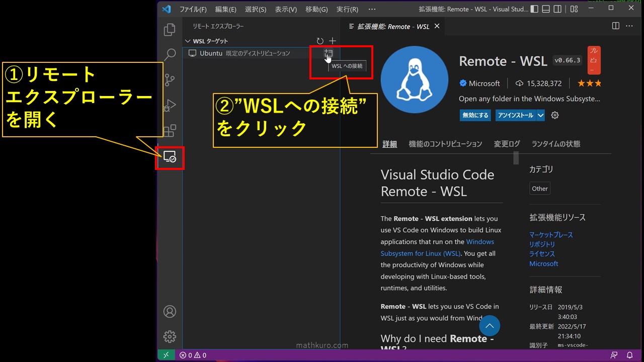This screenshot has height=362, width=644.
Task: Open the feedback icon in status bar
Action: click(x=614, y=355)
